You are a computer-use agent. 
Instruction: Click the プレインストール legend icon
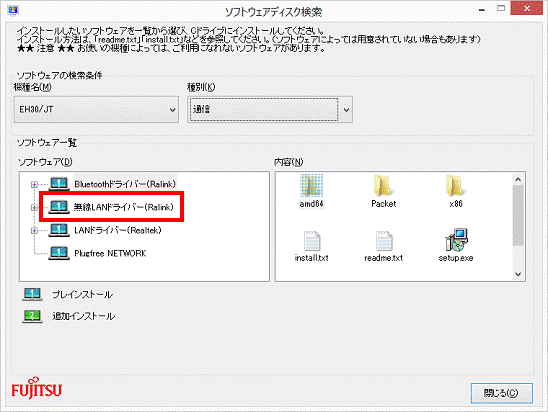coord(32,294)
